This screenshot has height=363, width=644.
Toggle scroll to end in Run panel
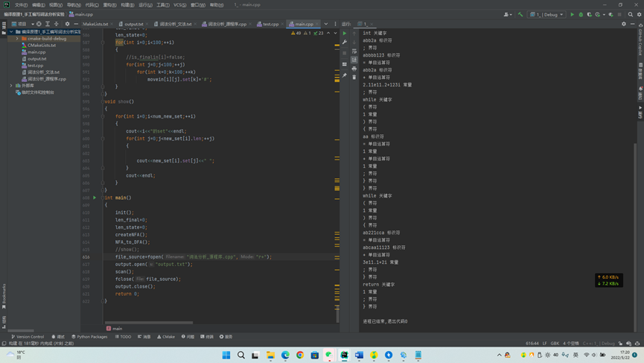coord(354,60)
